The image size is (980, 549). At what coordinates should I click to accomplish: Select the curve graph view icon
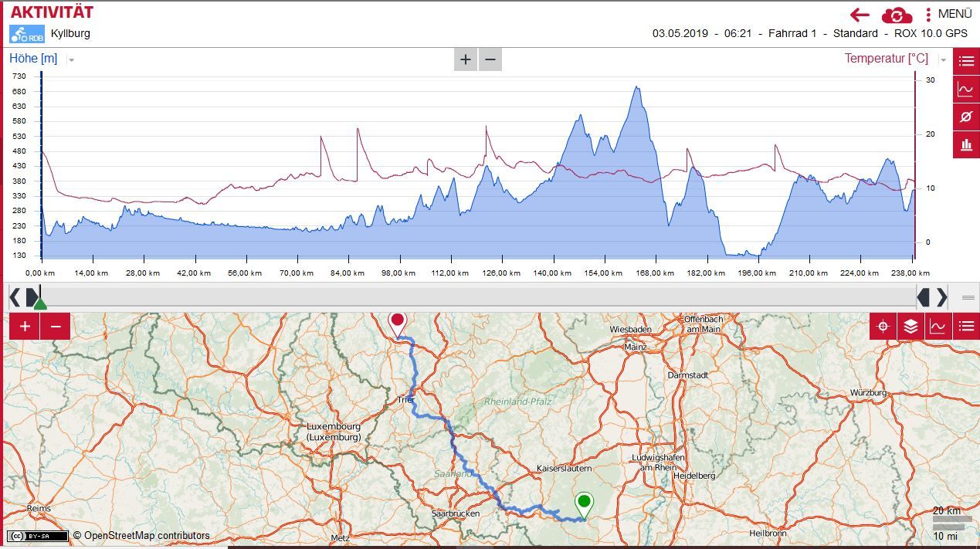966,89
